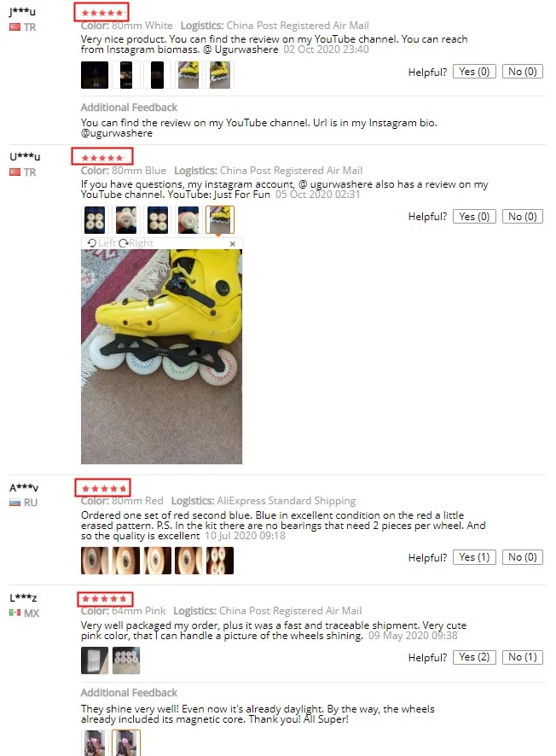Rotate the enlarged skate photo left

(x=101, y=243)
